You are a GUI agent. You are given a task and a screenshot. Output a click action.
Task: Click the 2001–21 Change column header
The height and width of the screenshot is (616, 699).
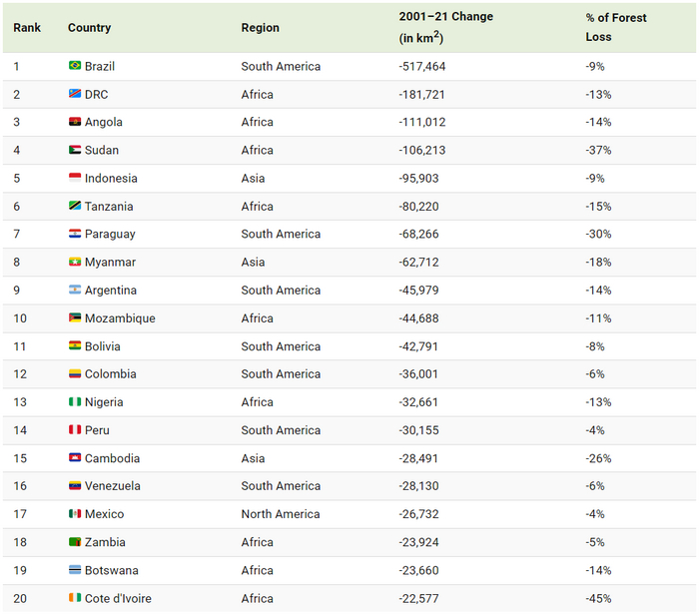445,17
